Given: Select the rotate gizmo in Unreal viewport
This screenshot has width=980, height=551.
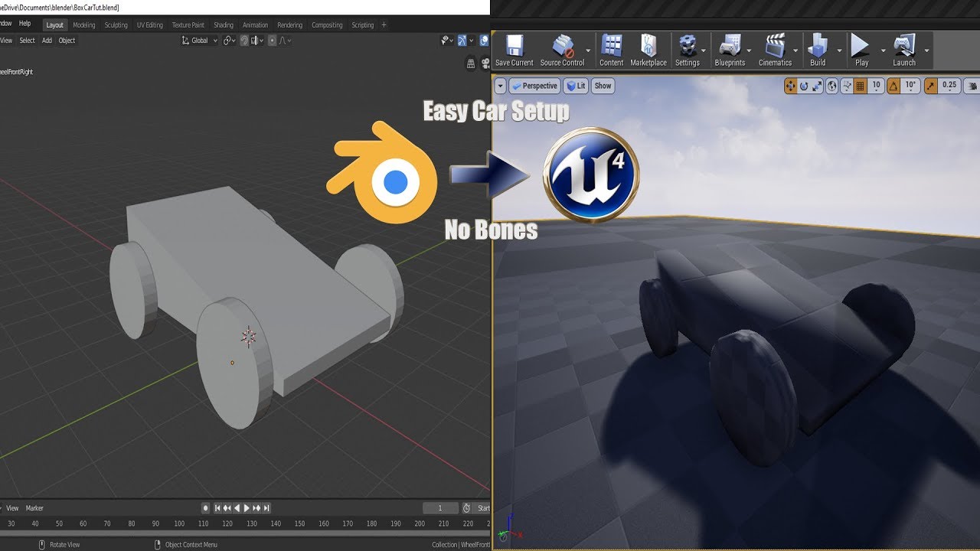Looking at the screenshot, I should [x=804, y=86].
